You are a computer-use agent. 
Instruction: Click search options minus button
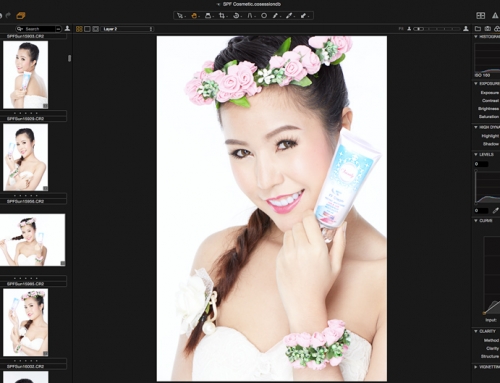click(x=58, y=29)
